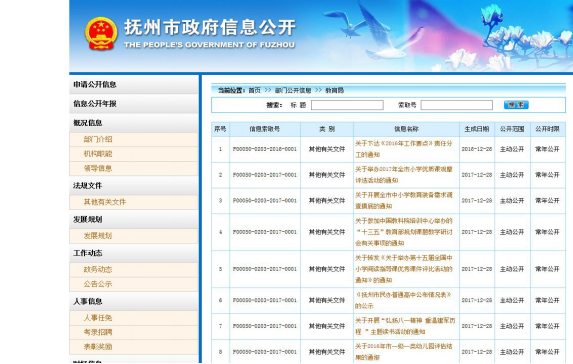Click the 信息索取号 column header
The image size is (573, 364).
coord(265,129)
